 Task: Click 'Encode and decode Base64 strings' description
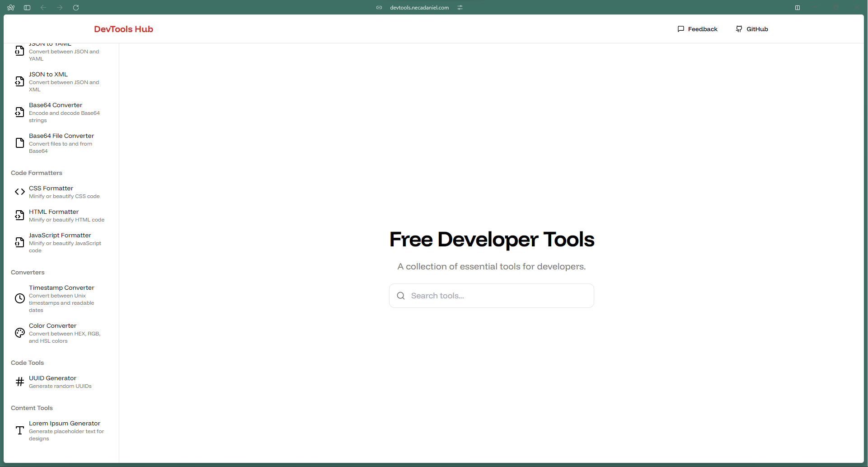(64, 117)
